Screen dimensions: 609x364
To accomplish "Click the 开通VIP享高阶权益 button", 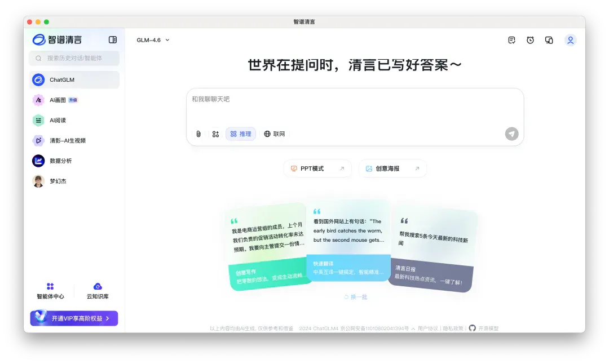I will (74, 318).
